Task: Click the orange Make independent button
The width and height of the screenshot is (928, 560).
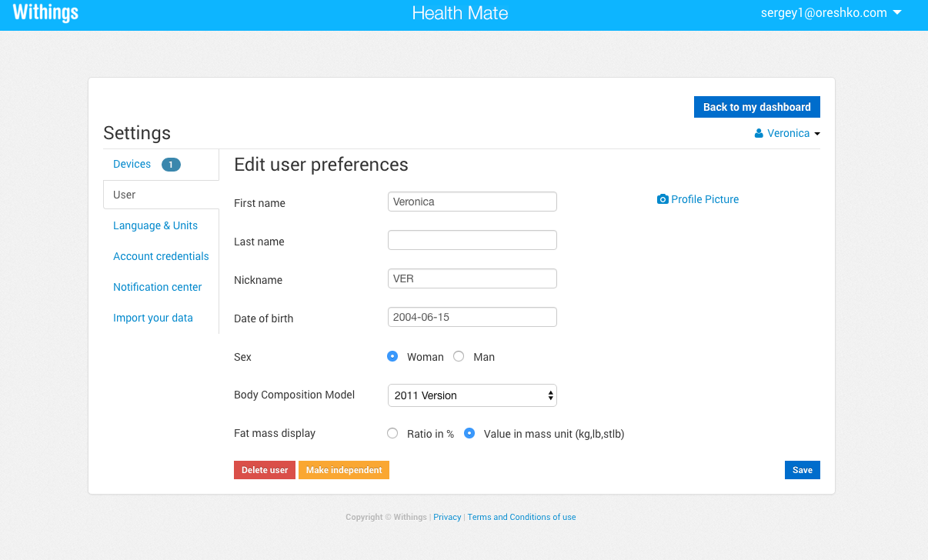Action: coord(344,470)
